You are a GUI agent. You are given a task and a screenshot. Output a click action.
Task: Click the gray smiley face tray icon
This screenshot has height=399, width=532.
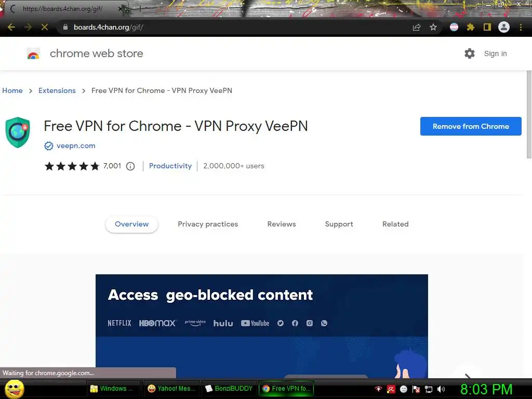pos(403,389)
